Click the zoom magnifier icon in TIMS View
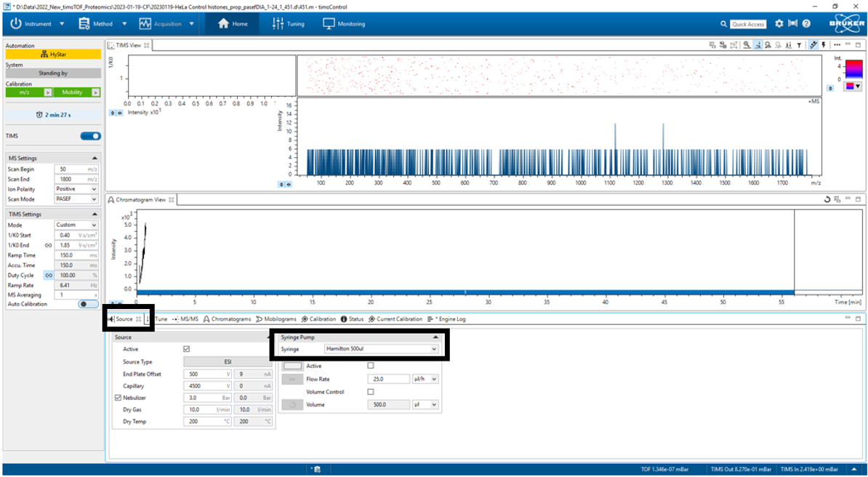The width and height of the screenshot is (868, 477). (x=747, y=45)
